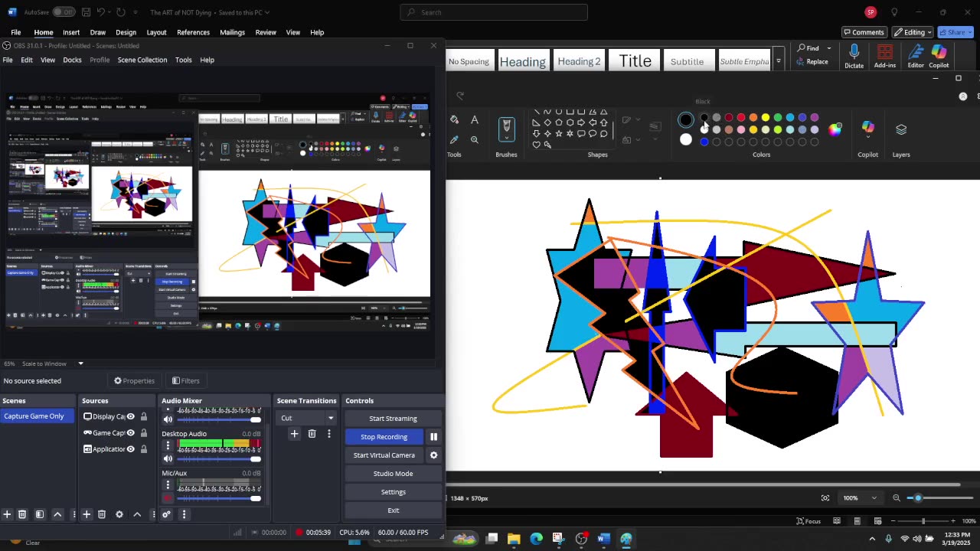Open the Insert tab in Word

click(x=71, y=32)
